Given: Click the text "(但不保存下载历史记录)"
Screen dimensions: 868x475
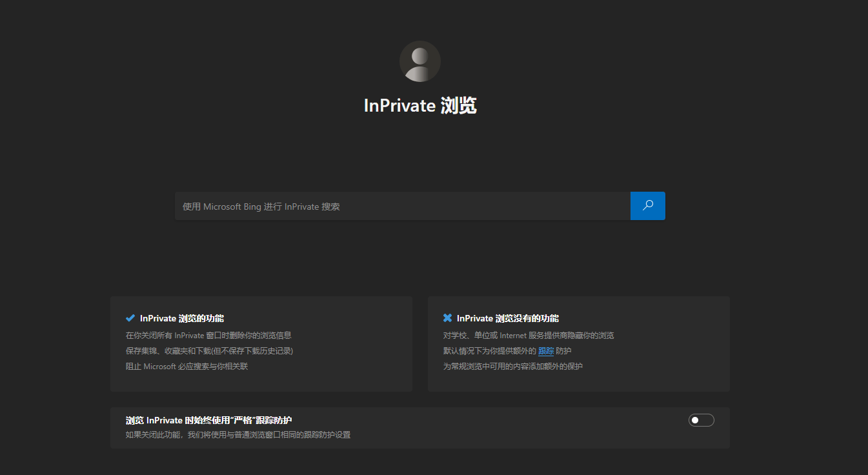Looking at the screenshot, I should 252,351.
